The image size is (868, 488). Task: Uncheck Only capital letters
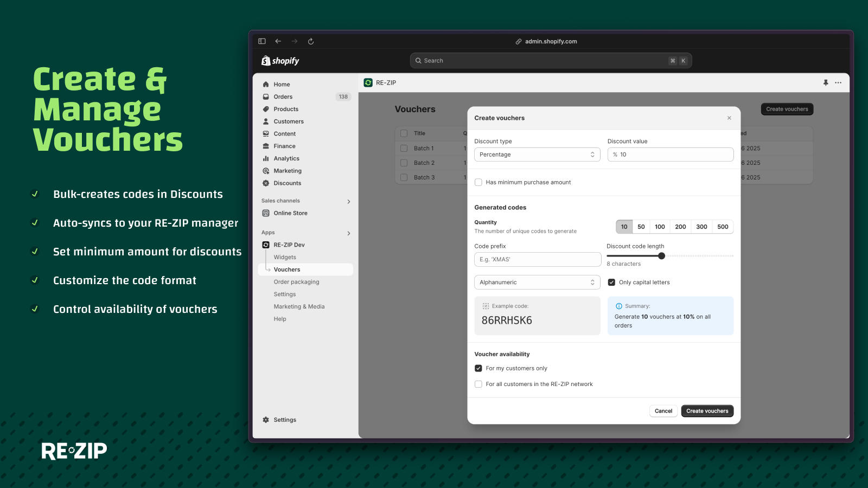(611, 282)
